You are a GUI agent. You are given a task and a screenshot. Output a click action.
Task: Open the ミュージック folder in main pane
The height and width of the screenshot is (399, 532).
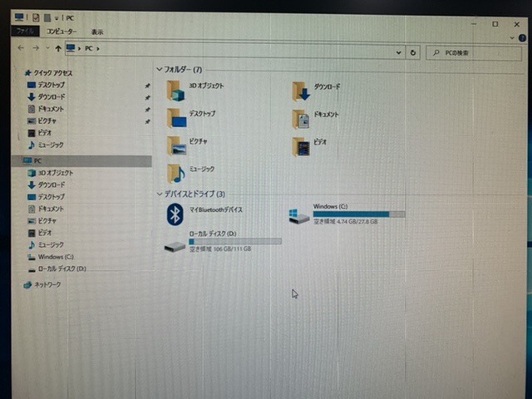[x=176, y=172]
